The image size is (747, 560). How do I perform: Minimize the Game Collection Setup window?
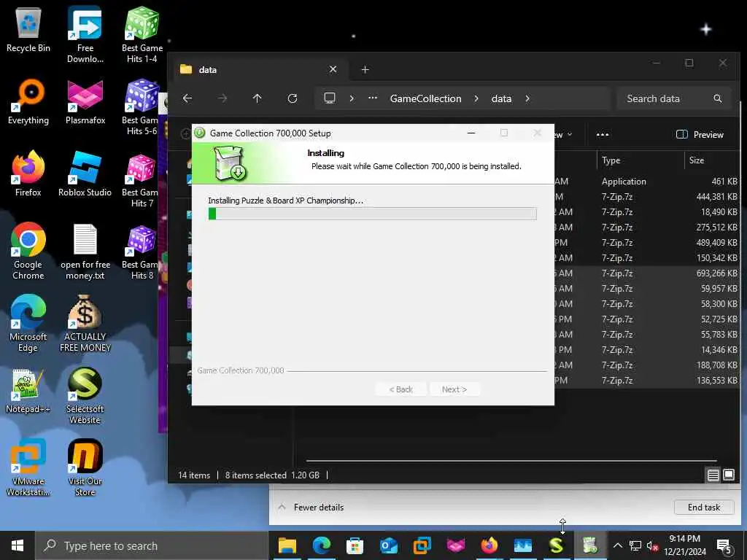[471, 133]
